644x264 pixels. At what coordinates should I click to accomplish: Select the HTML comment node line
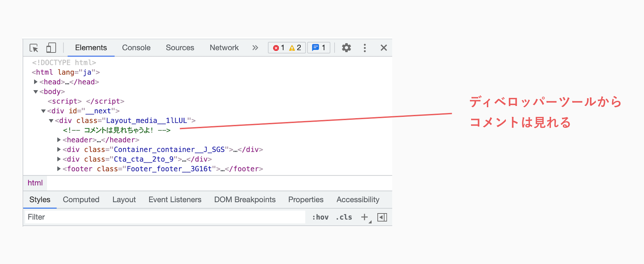pyautogui.click(x=117, y=130)
